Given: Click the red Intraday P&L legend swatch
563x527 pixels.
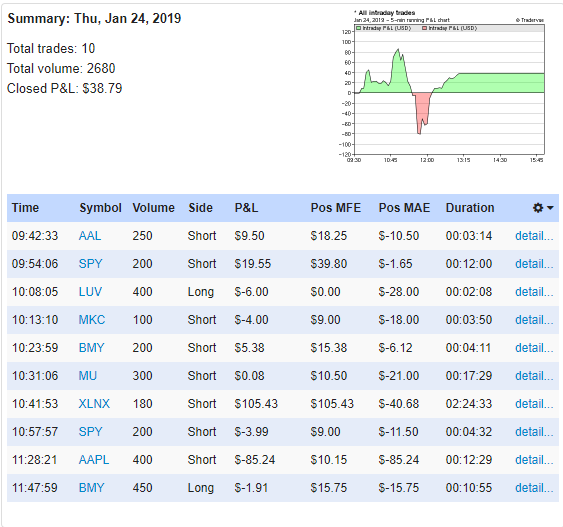Looking at the screenshot, I should (424, 28).
